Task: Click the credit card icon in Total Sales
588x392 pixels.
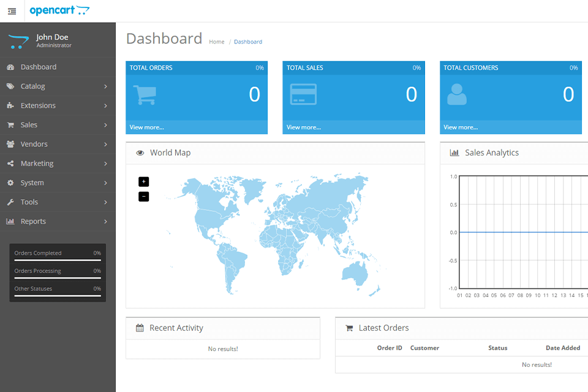Action: click(x=303, y=94)
